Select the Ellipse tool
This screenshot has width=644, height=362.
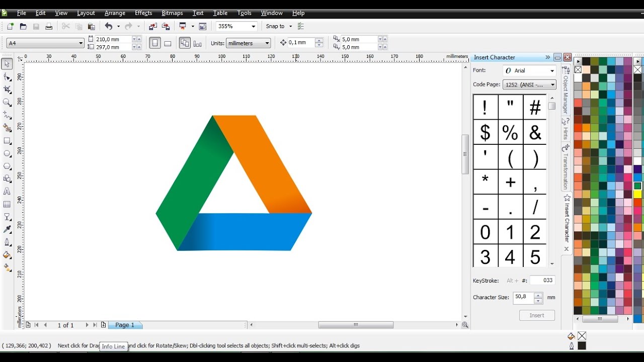tap(7, 153)
